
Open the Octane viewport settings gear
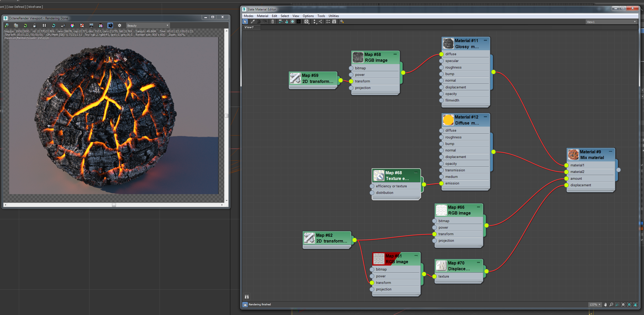coord(120,25)
